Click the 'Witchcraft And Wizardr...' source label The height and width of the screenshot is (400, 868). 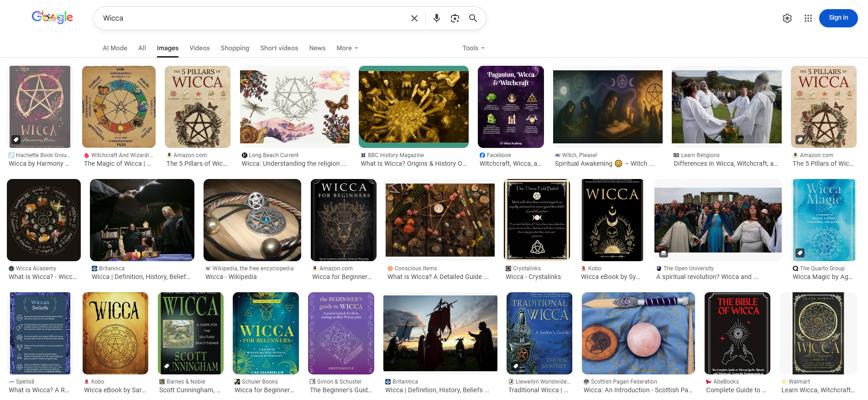pyautogui.click(x=122, y=155)
